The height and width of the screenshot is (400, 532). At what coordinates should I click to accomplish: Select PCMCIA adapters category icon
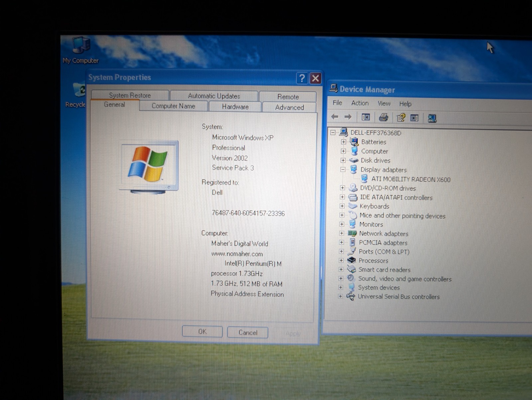tap(352, 243)
